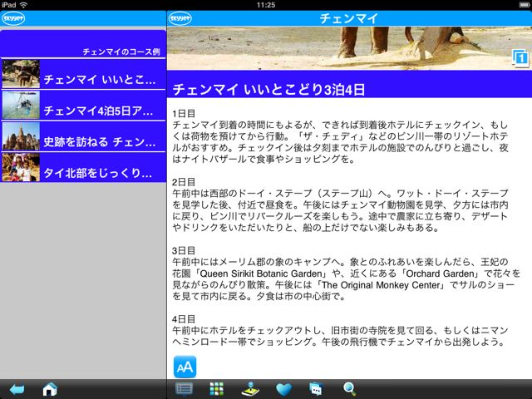Select the チェンマイ いいとこ... course row

tap(83, 74)
